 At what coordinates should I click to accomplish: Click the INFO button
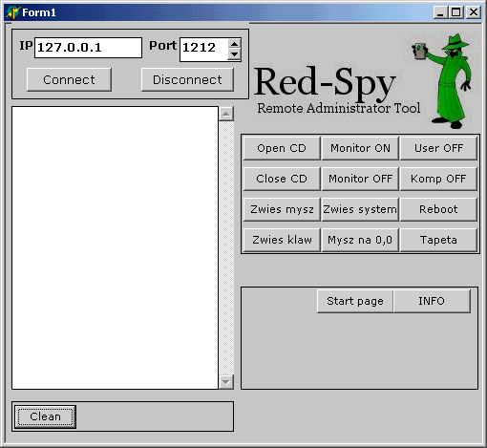click(x=432, y=301)
